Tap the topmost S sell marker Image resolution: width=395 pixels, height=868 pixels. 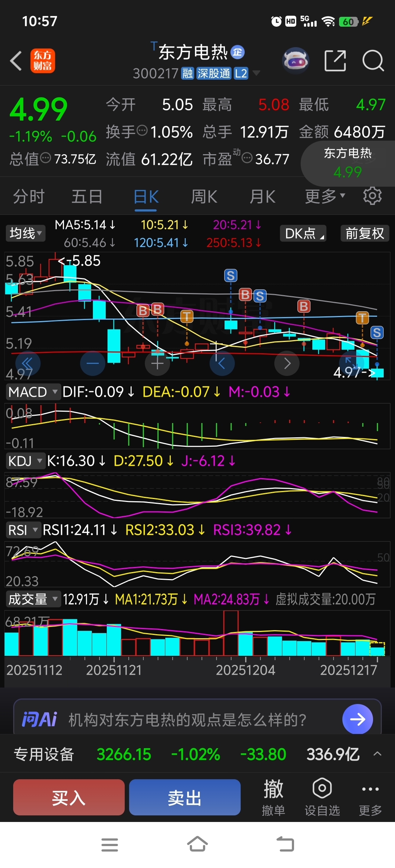[231, 275]
